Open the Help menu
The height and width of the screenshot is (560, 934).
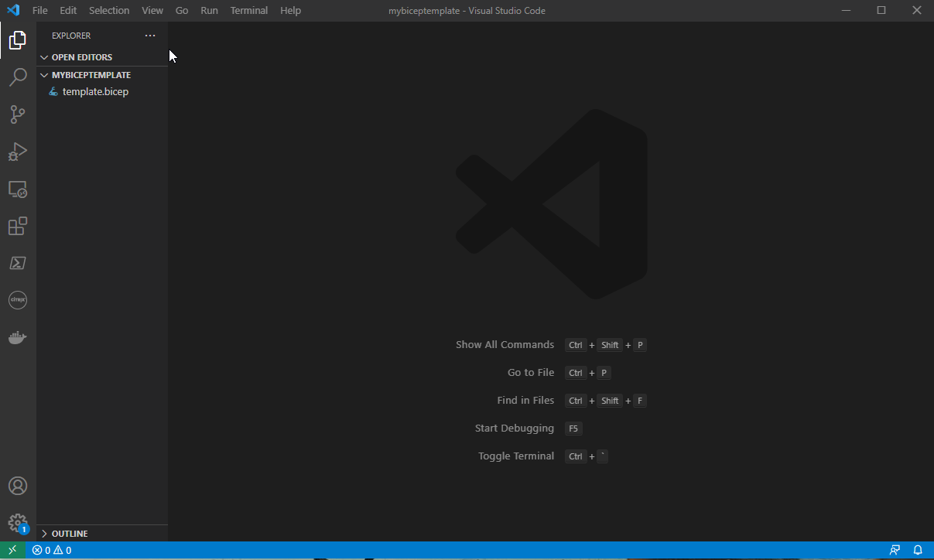coord(290,11)
